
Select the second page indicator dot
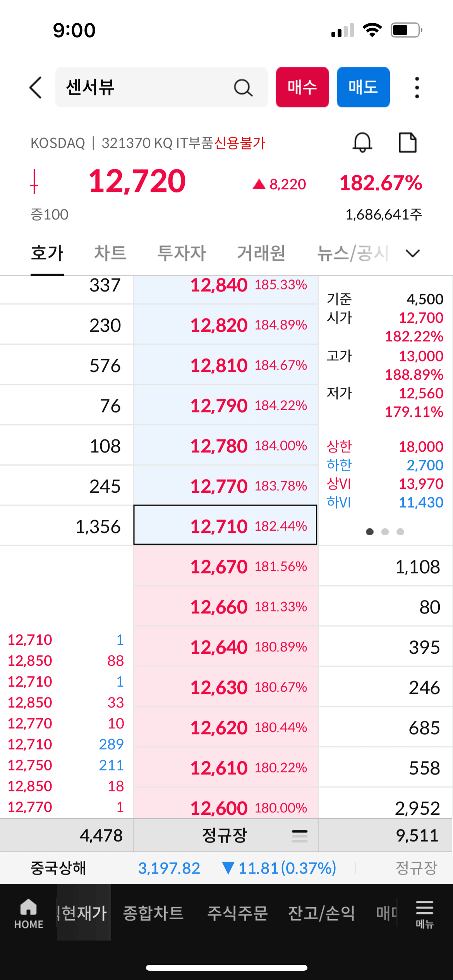385,532
